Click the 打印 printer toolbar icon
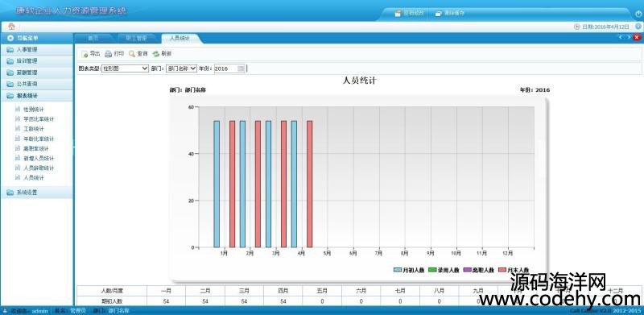Screen dimensions: 644x315 [108, 54]
